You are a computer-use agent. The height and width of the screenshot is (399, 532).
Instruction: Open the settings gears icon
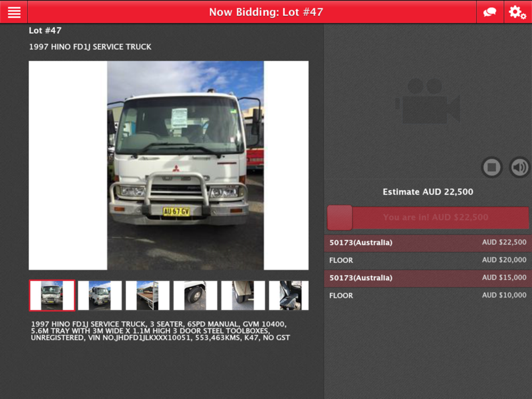[x=518, y=12]
